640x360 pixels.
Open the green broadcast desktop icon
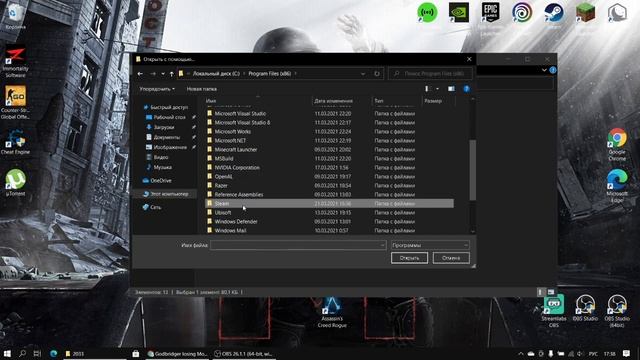427,13
